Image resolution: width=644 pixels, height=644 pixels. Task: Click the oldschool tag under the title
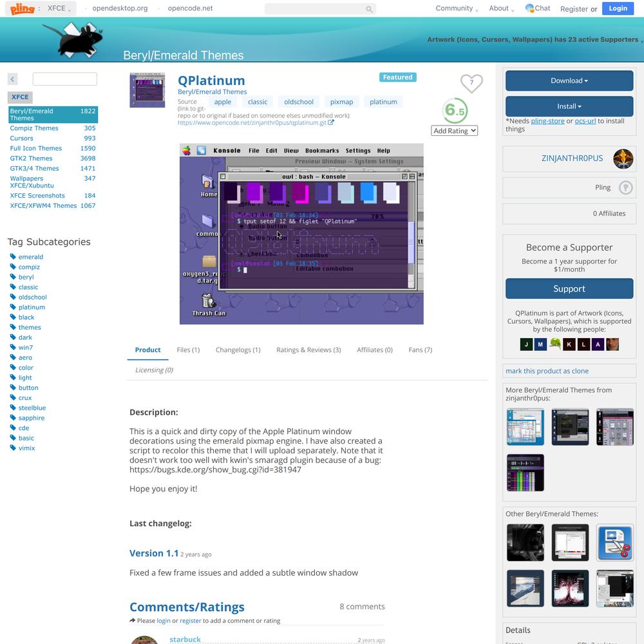(299, 102)
